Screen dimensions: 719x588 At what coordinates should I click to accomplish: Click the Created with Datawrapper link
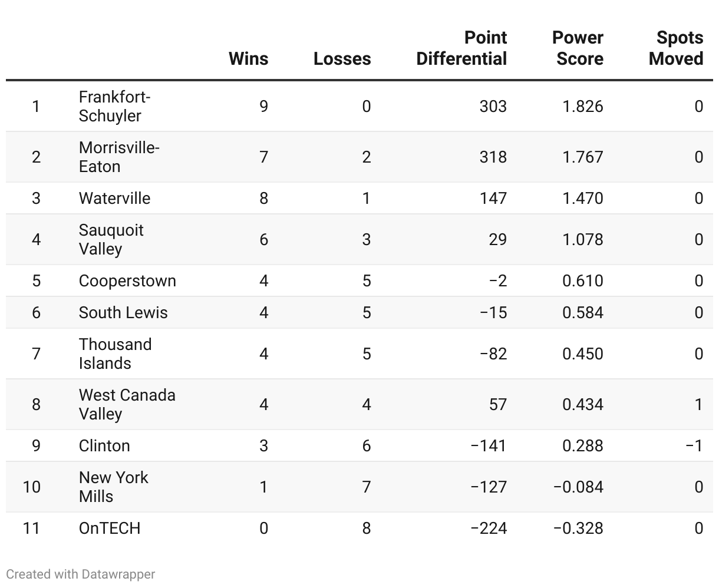(x=81, y=574)
